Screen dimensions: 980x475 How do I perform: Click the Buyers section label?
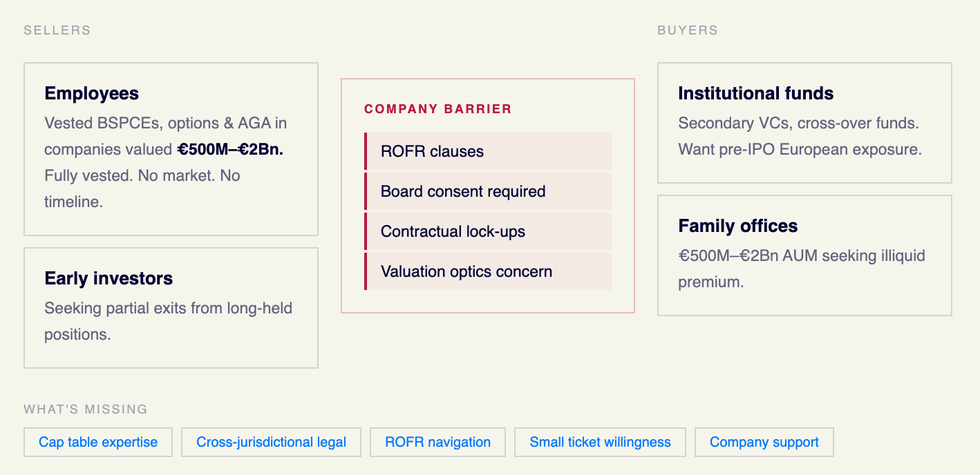tap(688, 30)
